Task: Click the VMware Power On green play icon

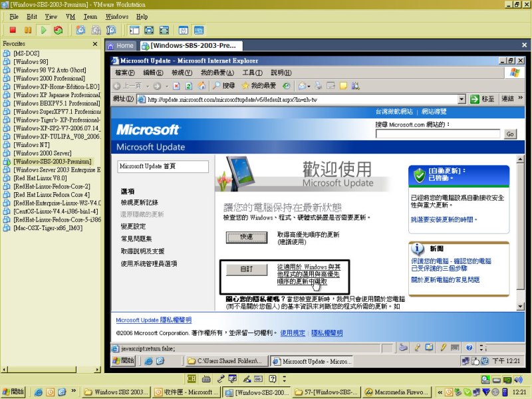Action: pos(43,30)
